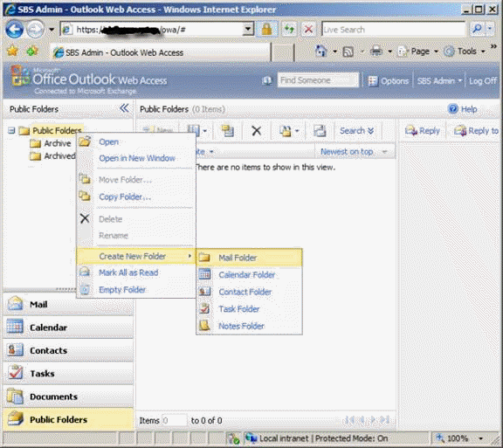
Task: Choose Open in New Window
Action: point(136,158)
